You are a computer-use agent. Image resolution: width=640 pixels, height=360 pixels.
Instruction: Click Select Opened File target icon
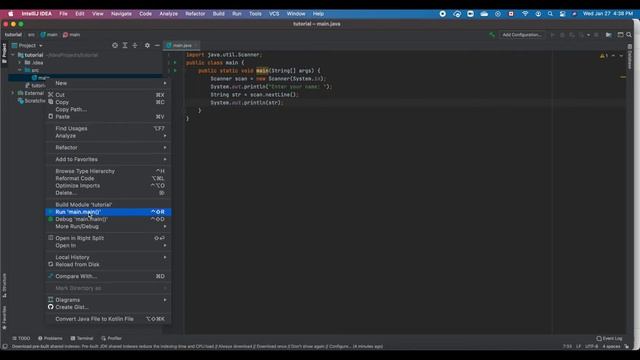coord(115,45)
